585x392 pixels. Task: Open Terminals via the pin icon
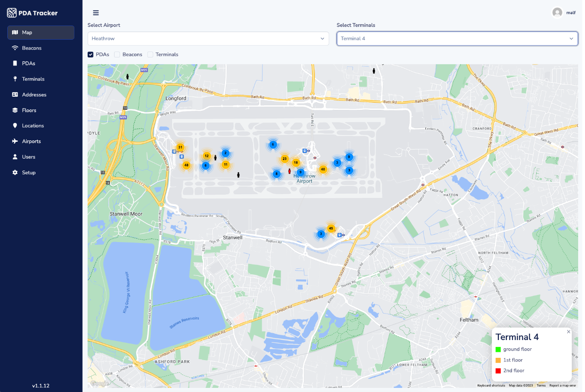[x=15, y=79]
